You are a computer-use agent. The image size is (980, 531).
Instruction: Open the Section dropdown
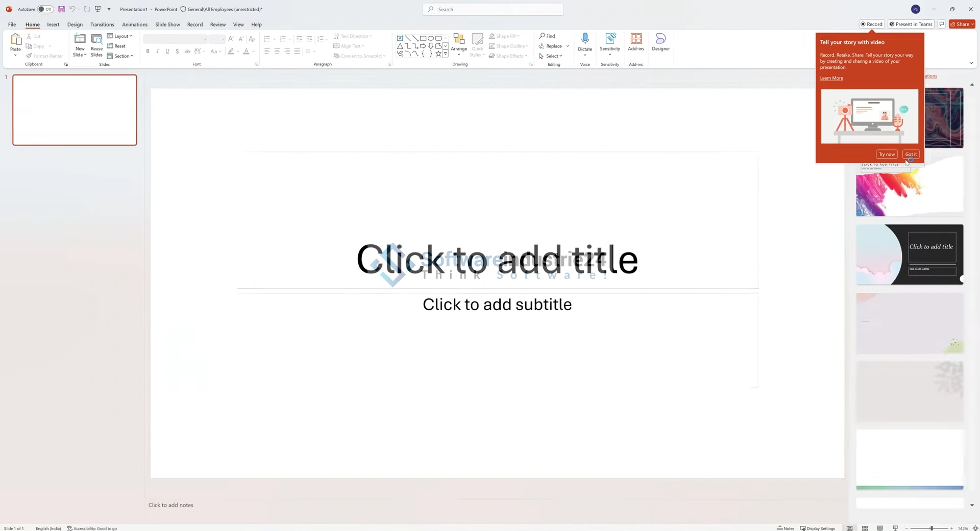click(x=120, y=56)
